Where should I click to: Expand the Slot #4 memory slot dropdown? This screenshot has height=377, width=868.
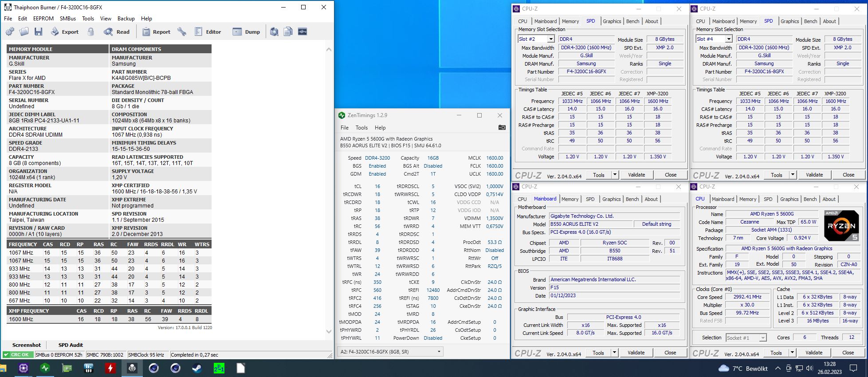[728, 39]
